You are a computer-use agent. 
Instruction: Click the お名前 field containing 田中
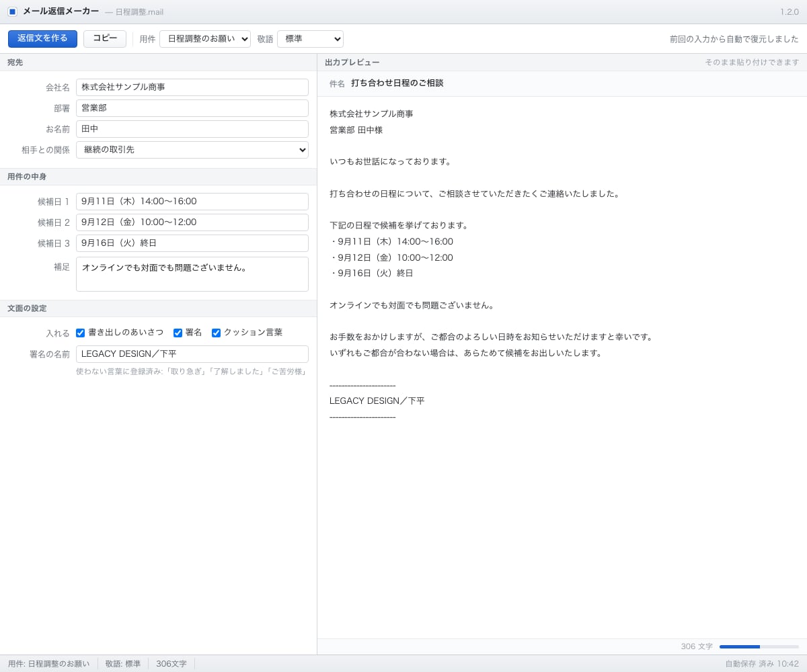tap(192, 129)
